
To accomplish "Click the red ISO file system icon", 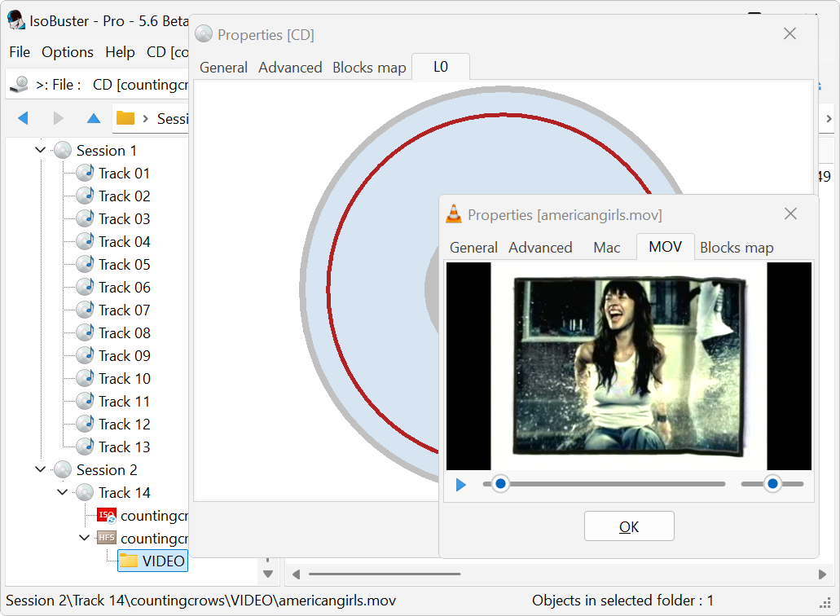I will point(107,515).
